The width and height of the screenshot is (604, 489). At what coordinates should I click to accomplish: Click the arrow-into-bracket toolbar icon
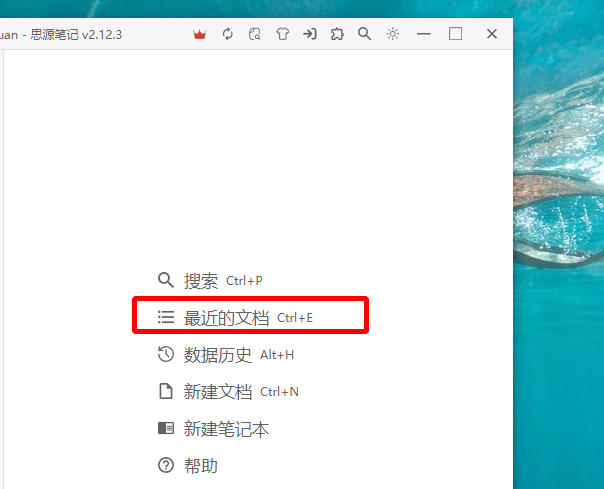[x=310, y=34]
